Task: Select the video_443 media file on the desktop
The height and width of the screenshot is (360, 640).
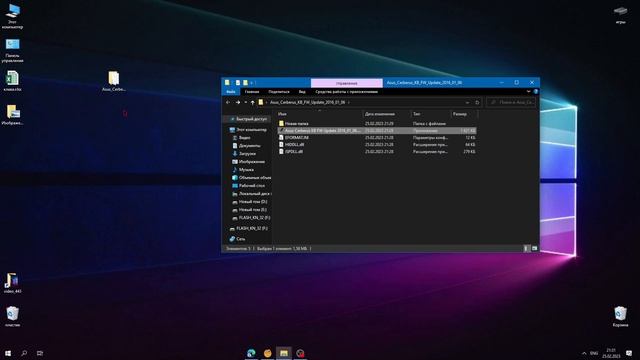Action: 12,283
